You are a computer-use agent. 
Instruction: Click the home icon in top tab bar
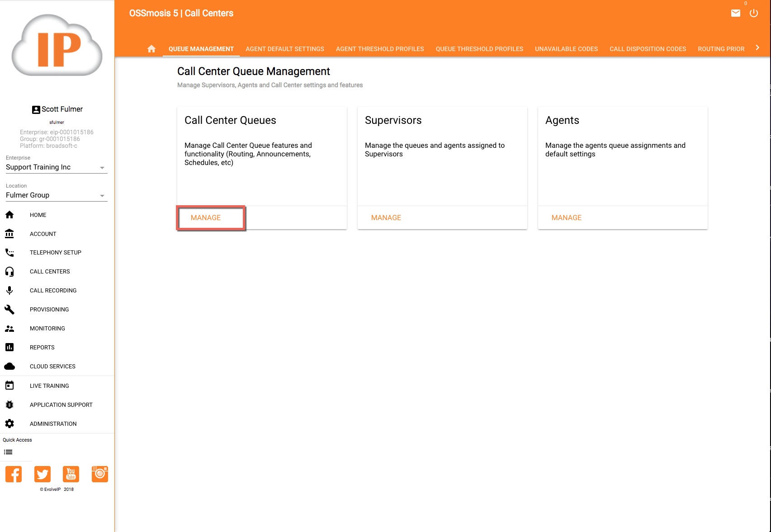(151, 49)
